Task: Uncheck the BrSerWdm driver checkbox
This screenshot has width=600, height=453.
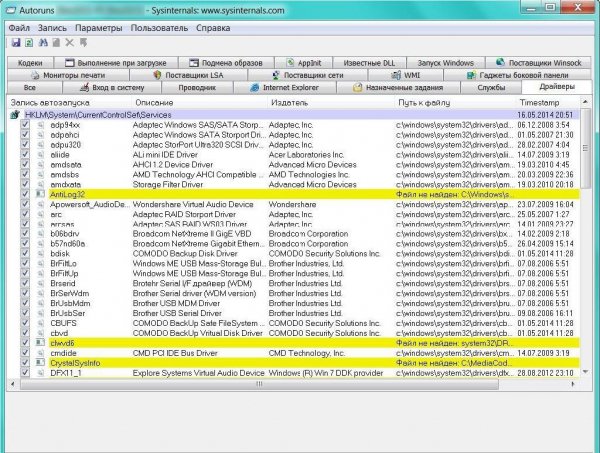Action: pos(25,293)
